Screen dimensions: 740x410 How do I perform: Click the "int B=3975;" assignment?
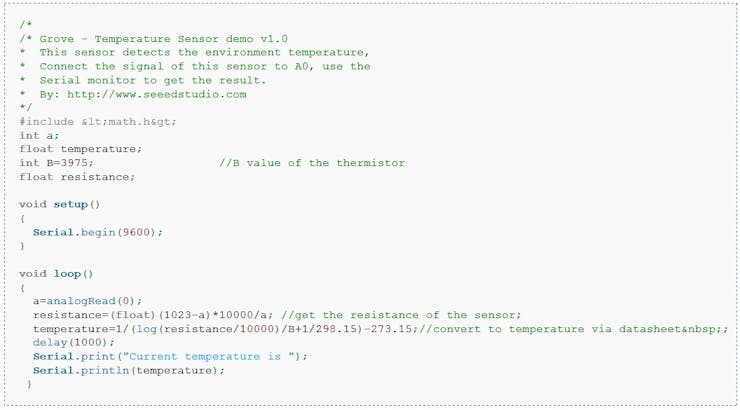[x=56, y=163]
